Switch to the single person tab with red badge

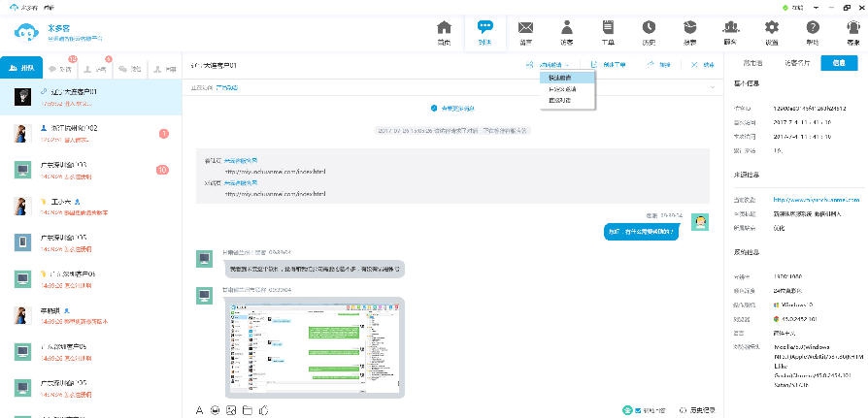(95, 69)
